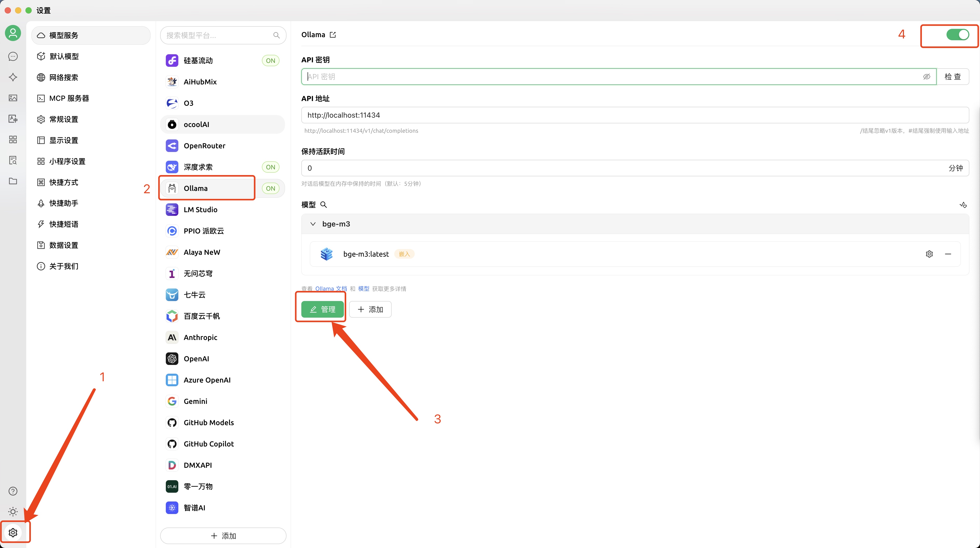Screen dimensions: 980x548
Task: Open the user avatar profile
Action: click(13, 33)
